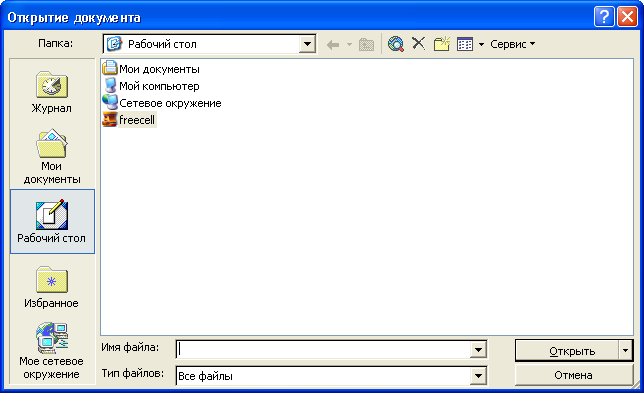This screenshot has height=393, width=644.
Task: Select Рабочий стол in places bar
Action: tap(52, 221)
